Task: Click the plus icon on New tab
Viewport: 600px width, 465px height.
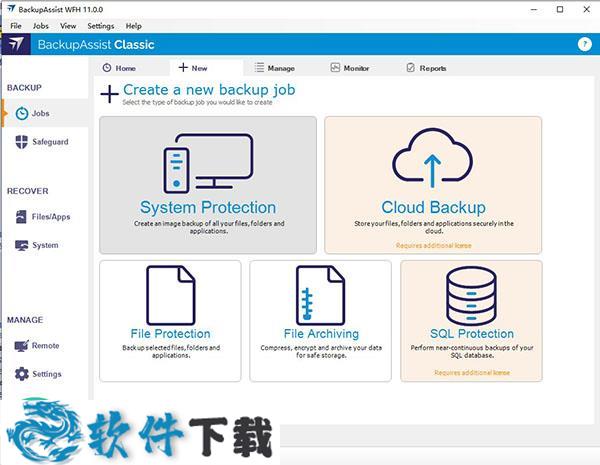Action: (183, 68)
